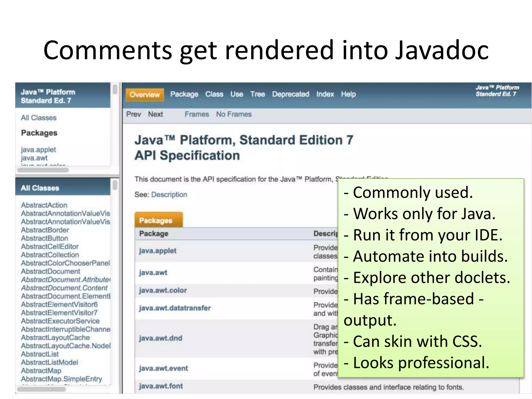Open All Classes link in packages frame
The height and width of the screenshot is (399, 532).
[x=39, y=118]
